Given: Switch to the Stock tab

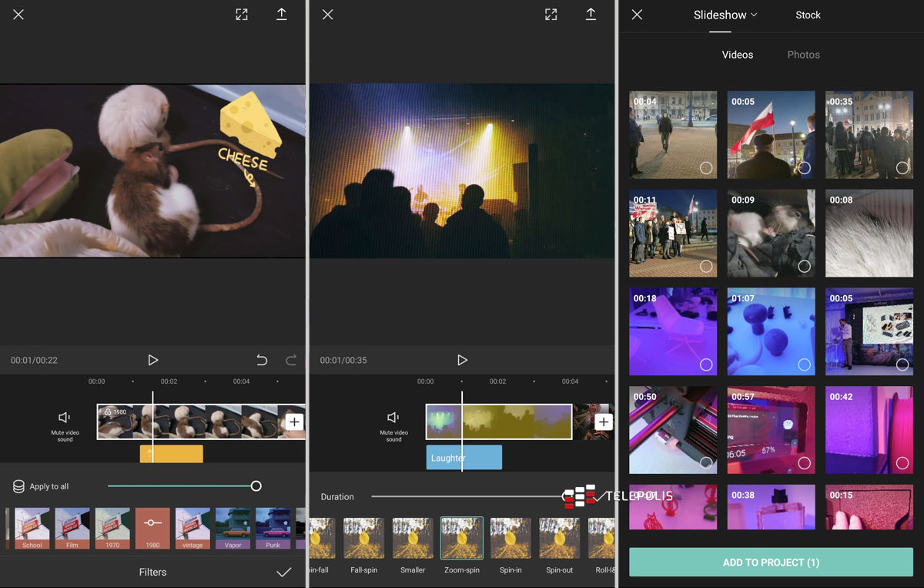Looking at the screenshot, I should point(808,15).
